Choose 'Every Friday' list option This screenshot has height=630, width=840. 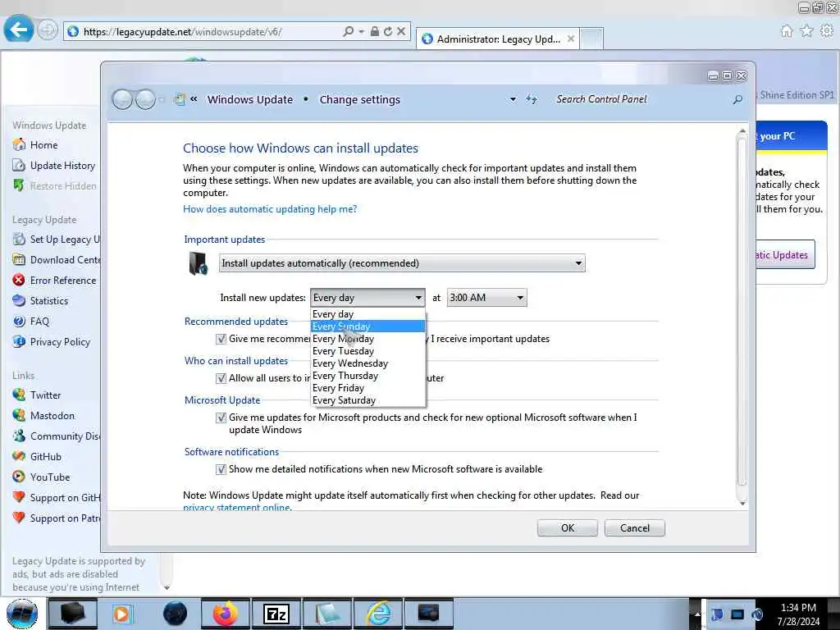click(x=368, y=388)
